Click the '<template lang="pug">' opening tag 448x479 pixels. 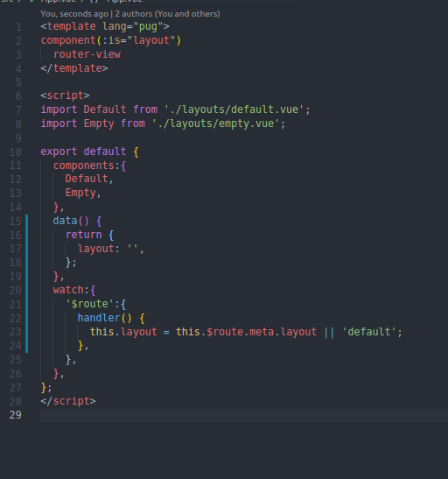(105, 26)
